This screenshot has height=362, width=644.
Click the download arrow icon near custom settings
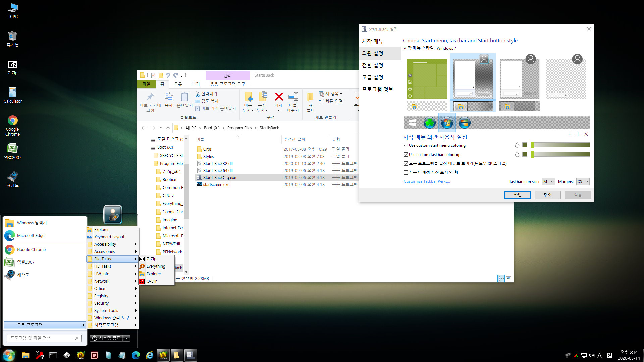pos(570,134)
